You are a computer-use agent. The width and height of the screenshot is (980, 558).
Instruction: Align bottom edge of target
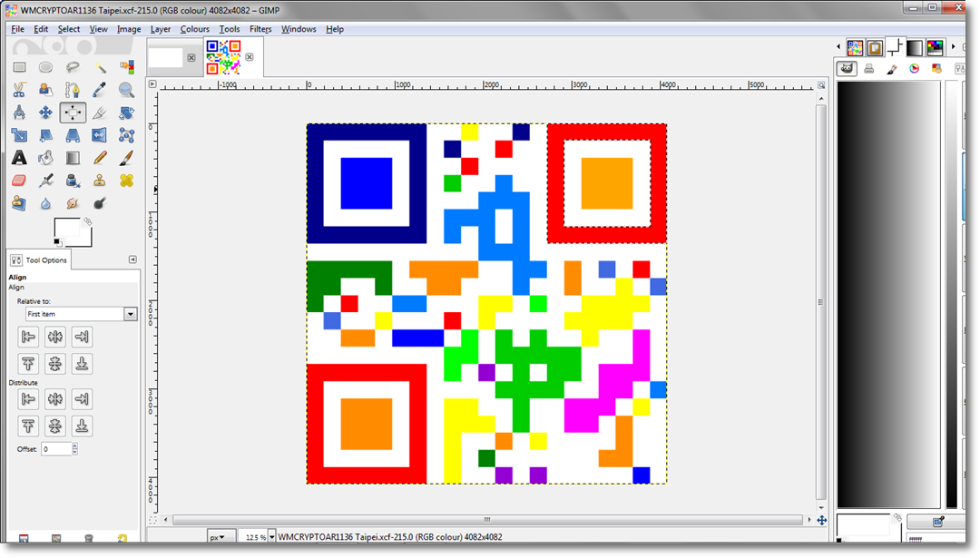click(x=82, y=364)
